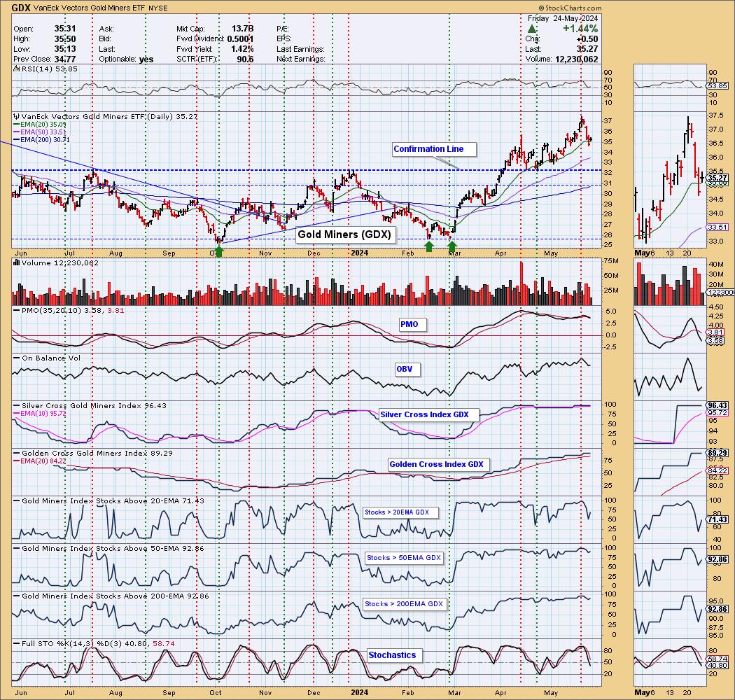Click the 33.51 EMA tag in the zoom panel

tap(717, 227)
